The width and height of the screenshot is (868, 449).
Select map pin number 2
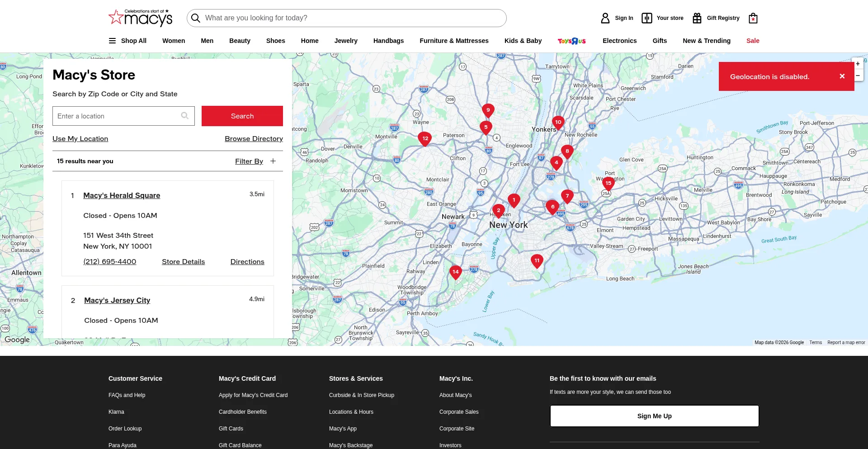(x=499, y=211)
